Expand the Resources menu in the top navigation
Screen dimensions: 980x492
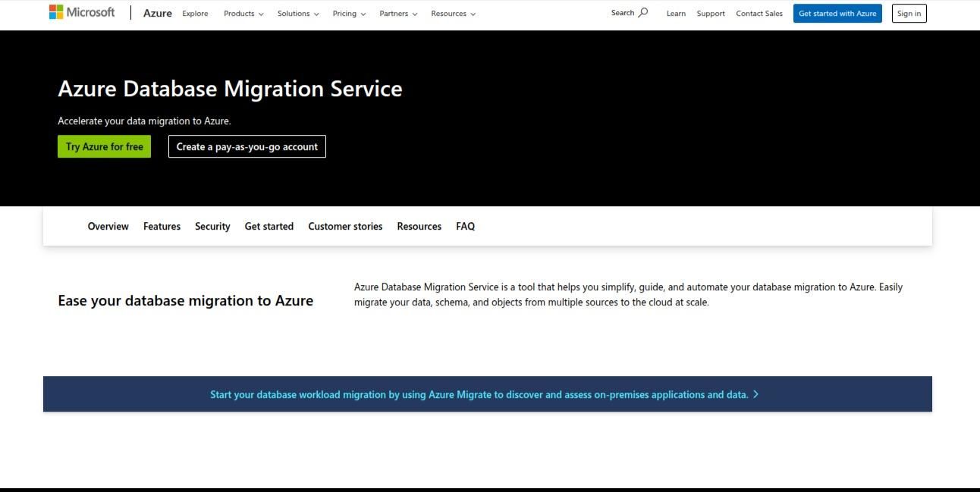[453, 14]
